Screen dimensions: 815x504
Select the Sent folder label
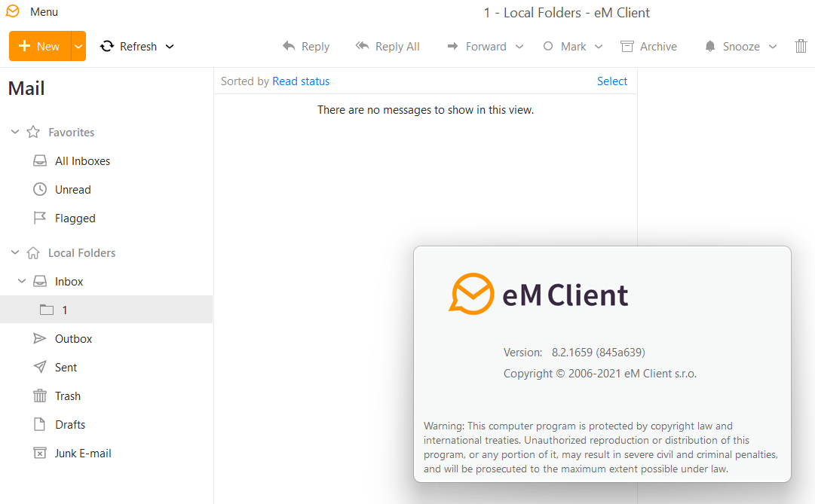66,368
